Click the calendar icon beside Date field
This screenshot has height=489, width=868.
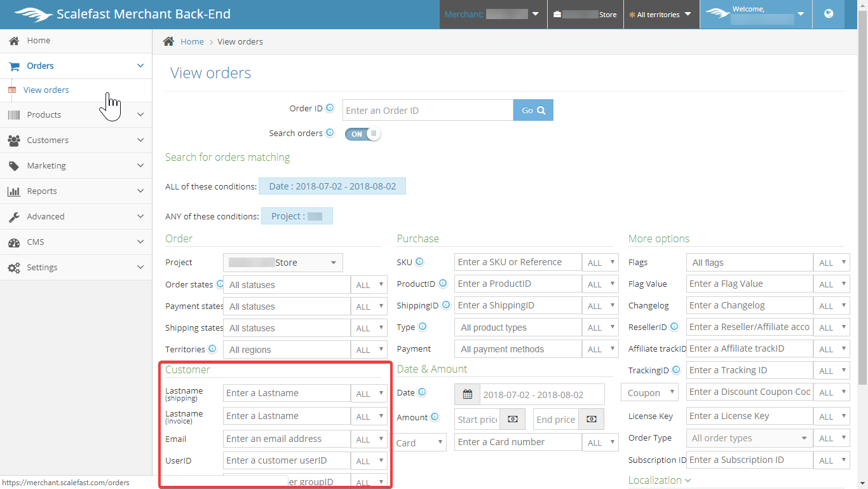[468, 394]
